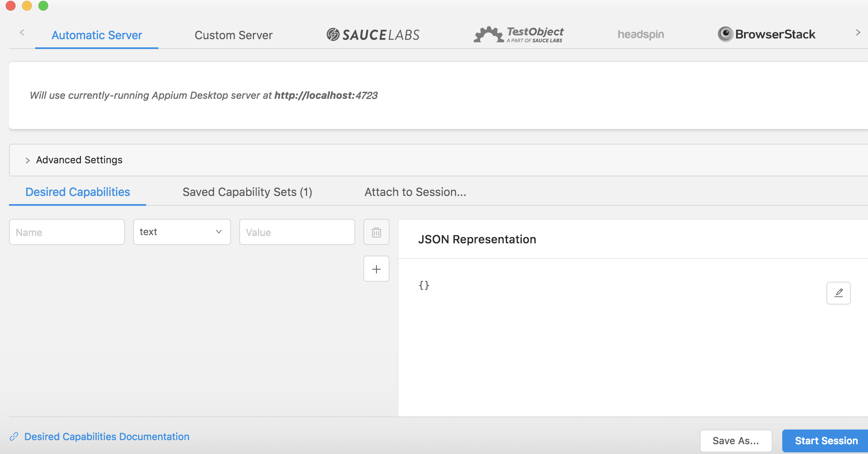Click the trash icon to delete capability row
The image size is (868, 454).
coord(376,232)
